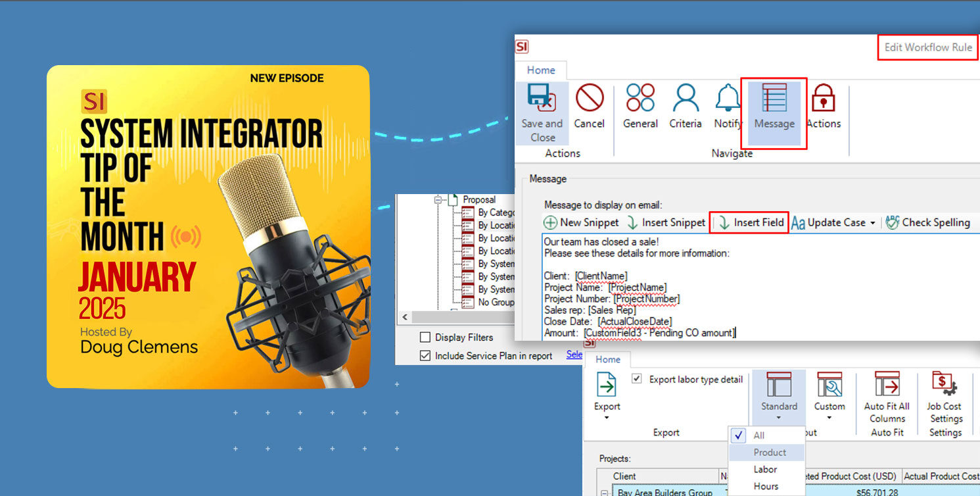Click the [ProjectNumber] field in the message
The image size is (980, 496).
point(646,299)
